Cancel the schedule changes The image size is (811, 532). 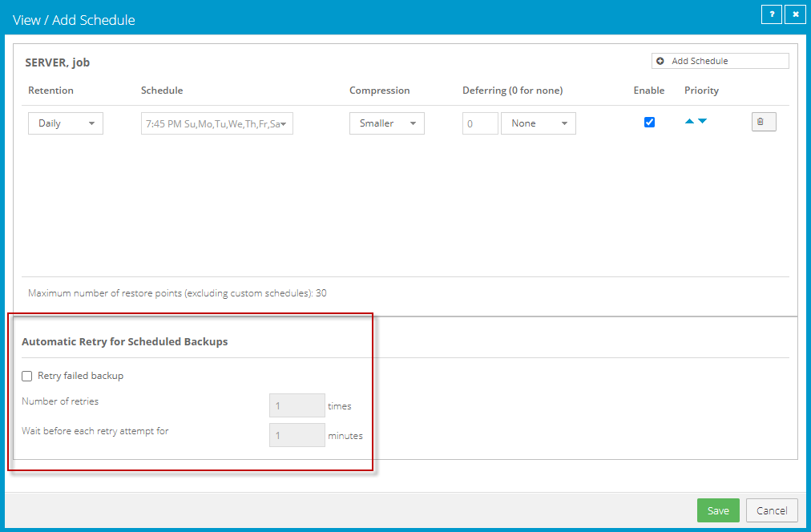pyautogui.click(x=771, y=510)
